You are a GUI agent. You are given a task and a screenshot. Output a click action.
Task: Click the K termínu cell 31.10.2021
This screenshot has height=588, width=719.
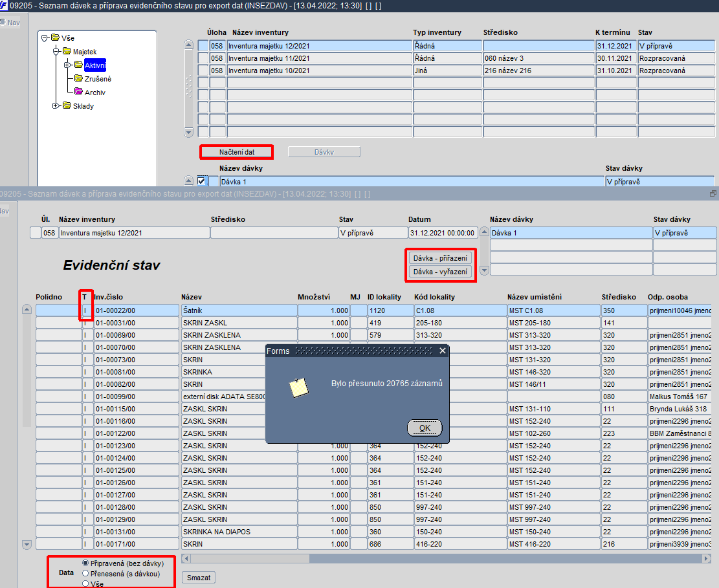coord(616,71)
